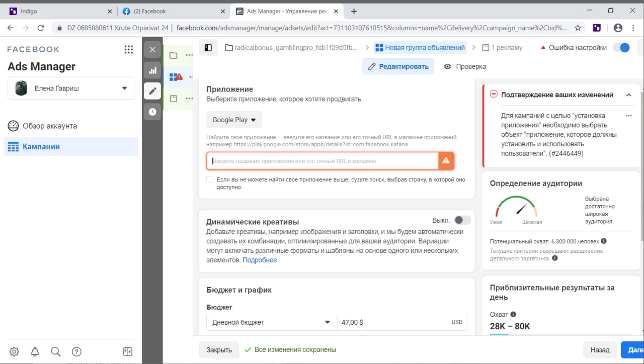Select the ad row icon in tree
The height and width of the screenshot is (364, 644).
point(174,99)
